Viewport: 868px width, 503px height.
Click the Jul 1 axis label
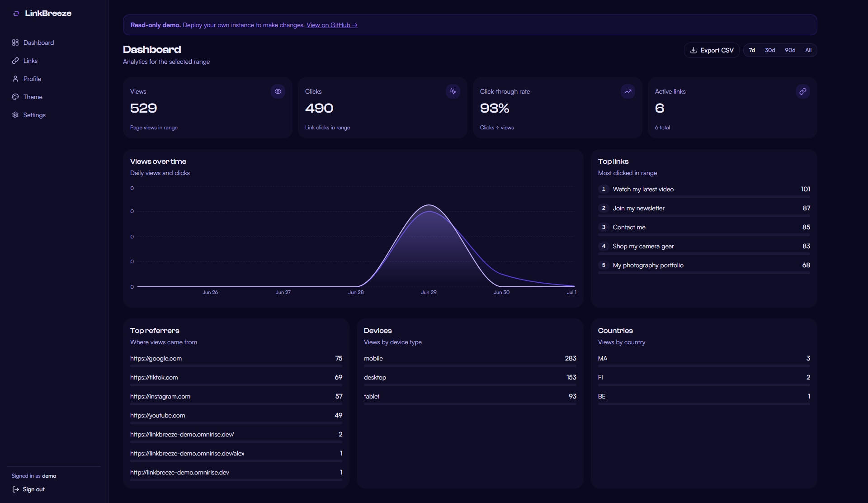(x=571, y=292)
